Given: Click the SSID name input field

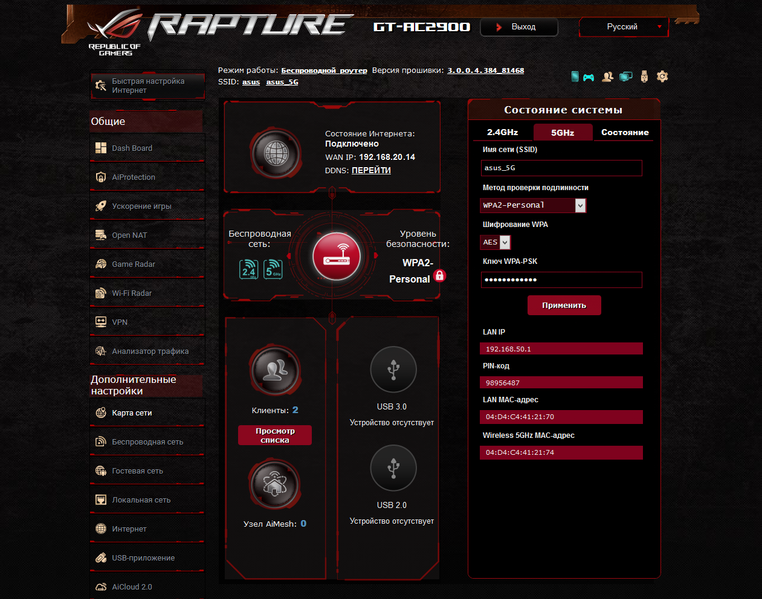Looking at the screenshot, I should 562,168.
